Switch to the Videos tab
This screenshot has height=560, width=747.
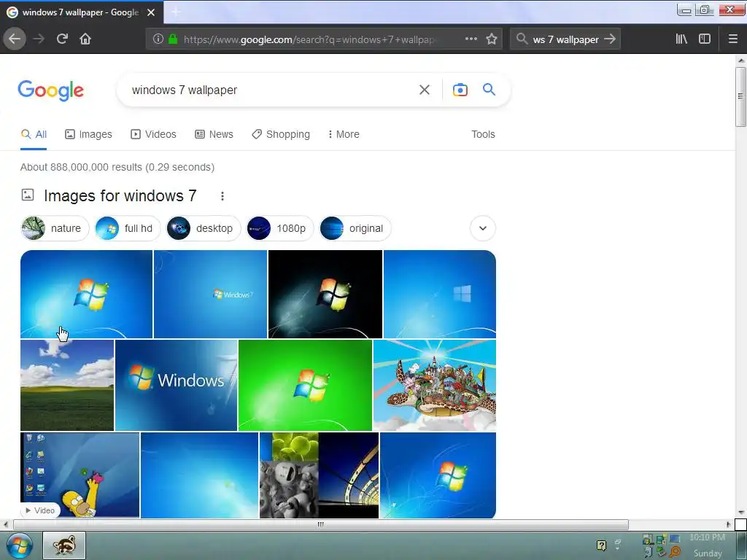click(153, 134)
